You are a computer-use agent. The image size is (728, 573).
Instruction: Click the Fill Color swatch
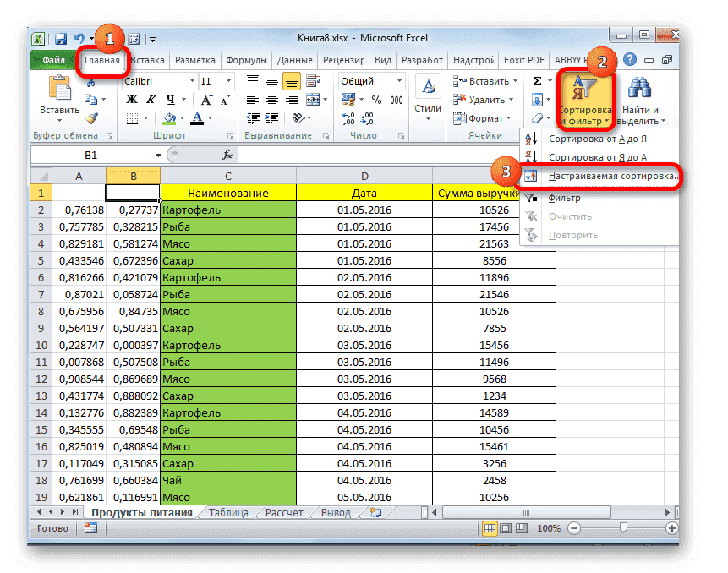pos(171,119)
